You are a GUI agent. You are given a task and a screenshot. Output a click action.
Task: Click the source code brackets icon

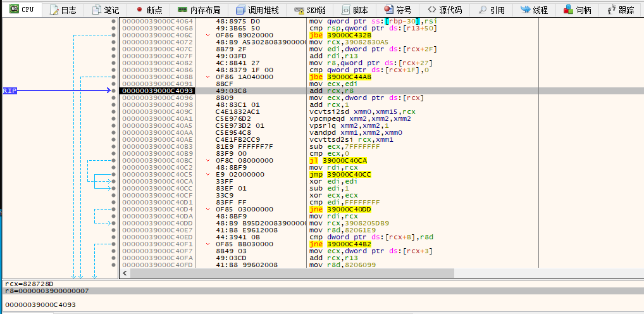point(431,9)
